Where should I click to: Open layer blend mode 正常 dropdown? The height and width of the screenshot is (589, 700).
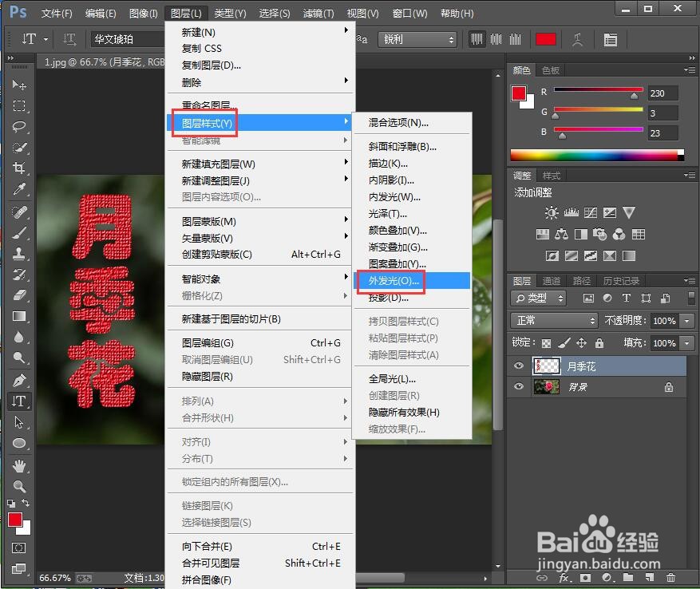(x=554, y=321)
